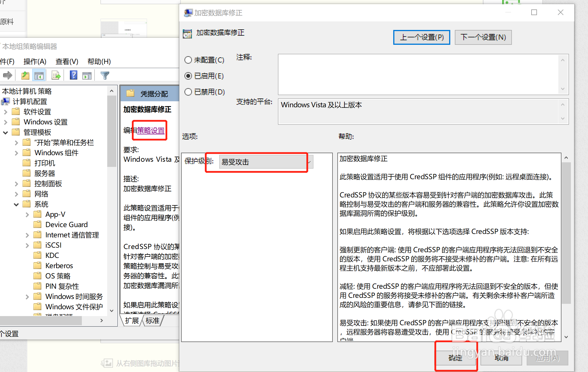Open the 保护级别 dropdown showing 易受攻击
Screen dimensions: 588x372
266,162
